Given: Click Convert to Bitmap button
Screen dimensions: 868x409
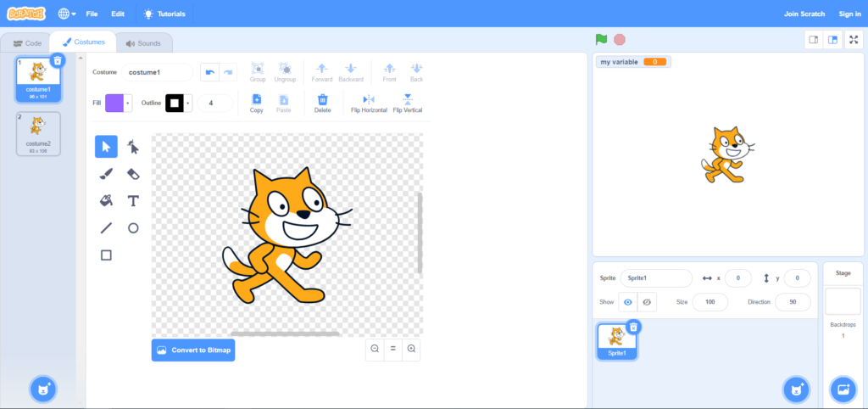Looking at the screenshot, I should pos(193,350).
